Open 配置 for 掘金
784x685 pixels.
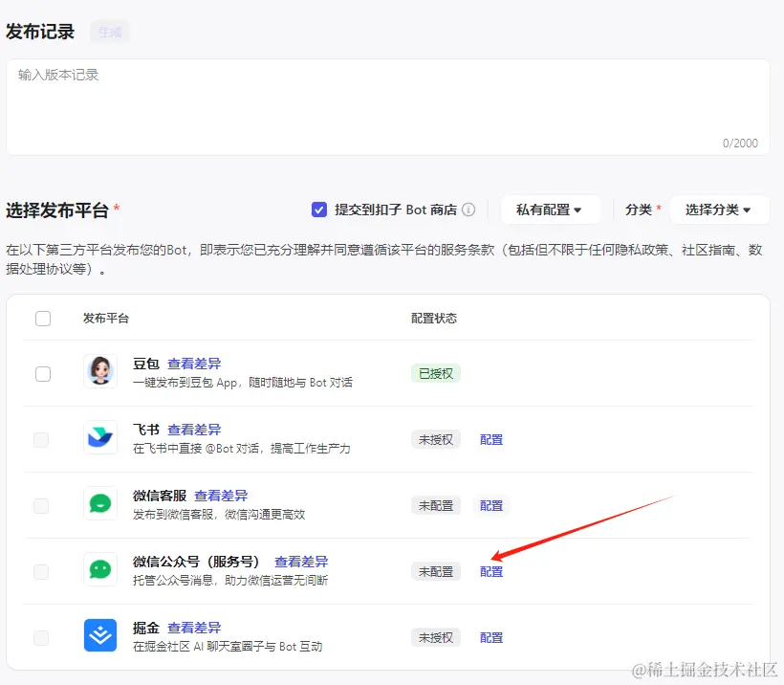[x=490, y=637]
